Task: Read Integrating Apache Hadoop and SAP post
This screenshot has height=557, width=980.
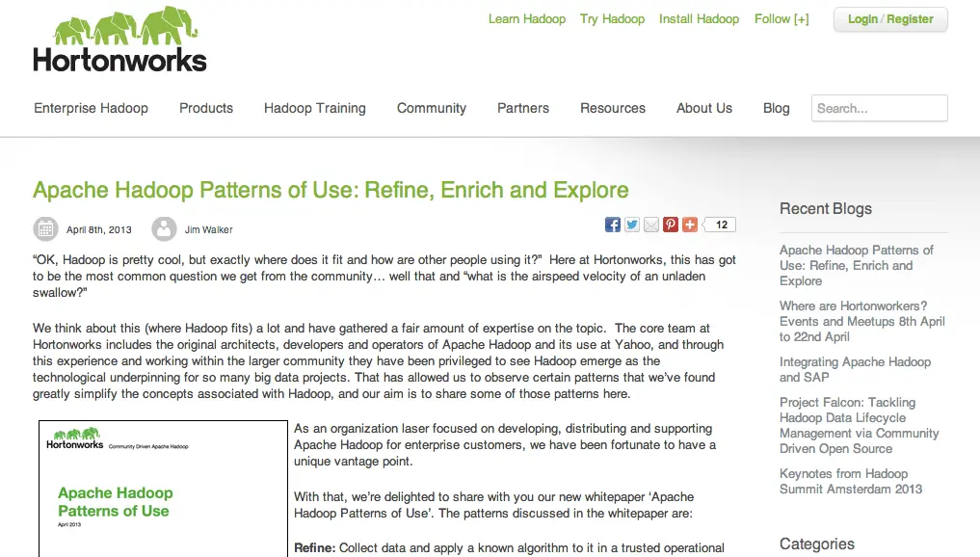Action: point(855,370)
